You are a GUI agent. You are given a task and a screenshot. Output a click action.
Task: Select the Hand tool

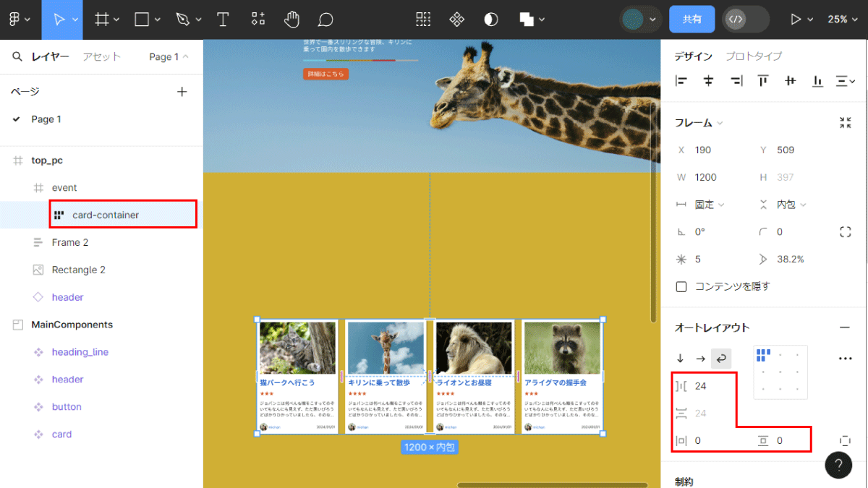(x=292, y=20)
